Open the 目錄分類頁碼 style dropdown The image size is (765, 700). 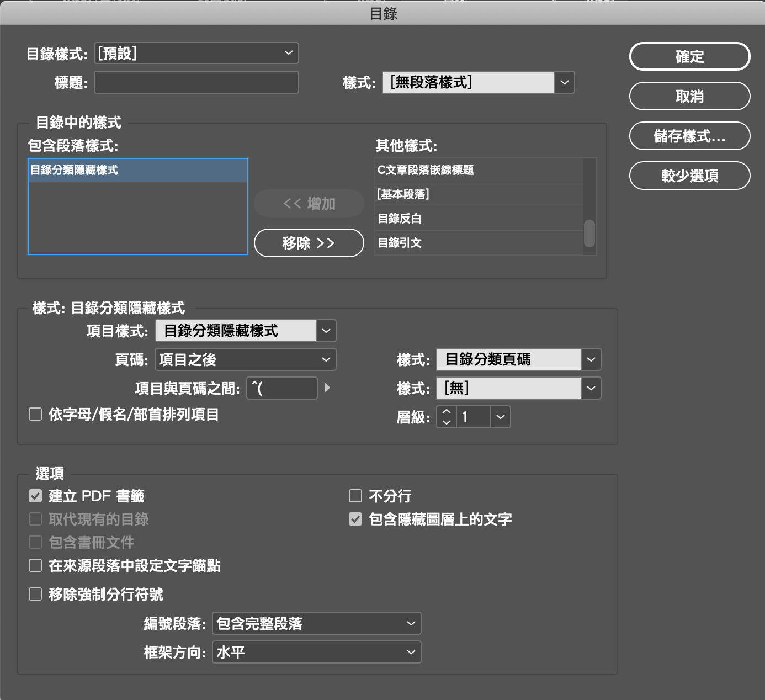[x=591, y=359]
